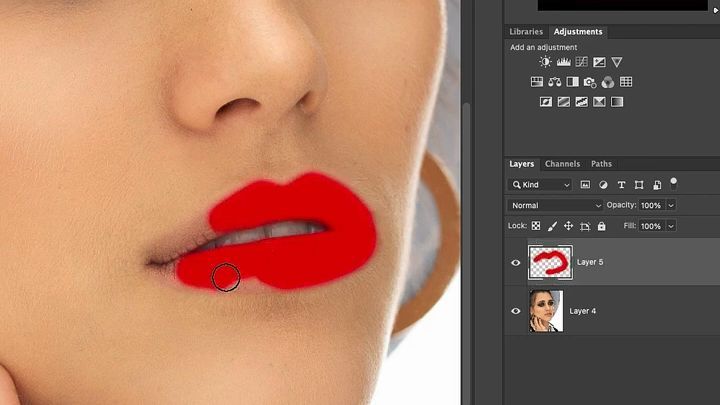Filter layers by adjustment layers

click(x=603, y=185)
